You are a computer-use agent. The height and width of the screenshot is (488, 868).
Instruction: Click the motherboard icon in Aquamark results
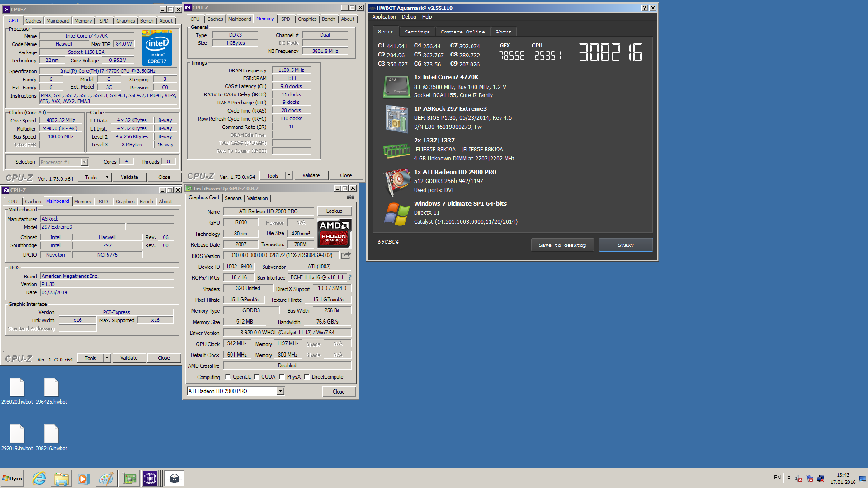point(396,118)
